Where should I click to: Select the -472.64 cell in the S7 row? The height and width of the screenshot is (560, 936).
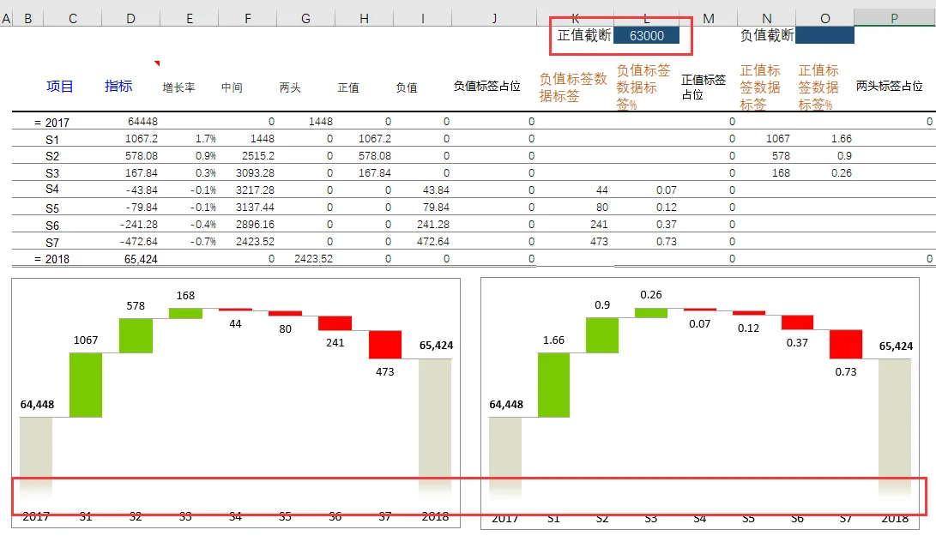(x=138, y=242)
